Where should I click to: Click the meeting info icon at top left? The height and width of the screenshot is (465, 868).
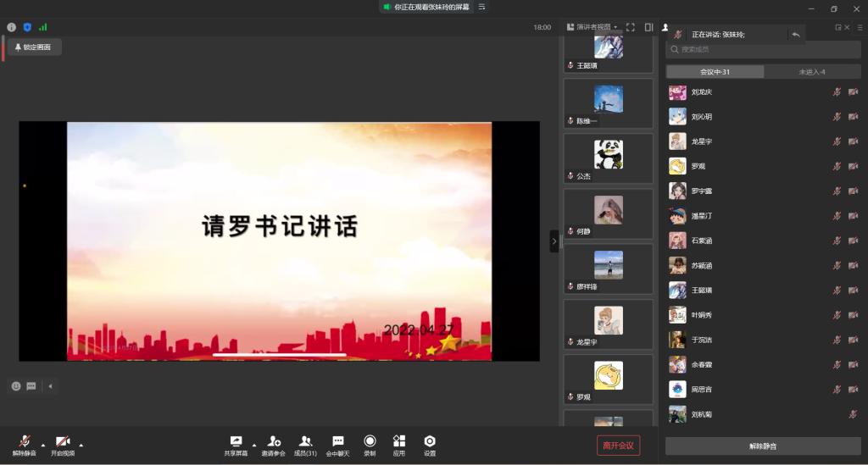[12, 27]
